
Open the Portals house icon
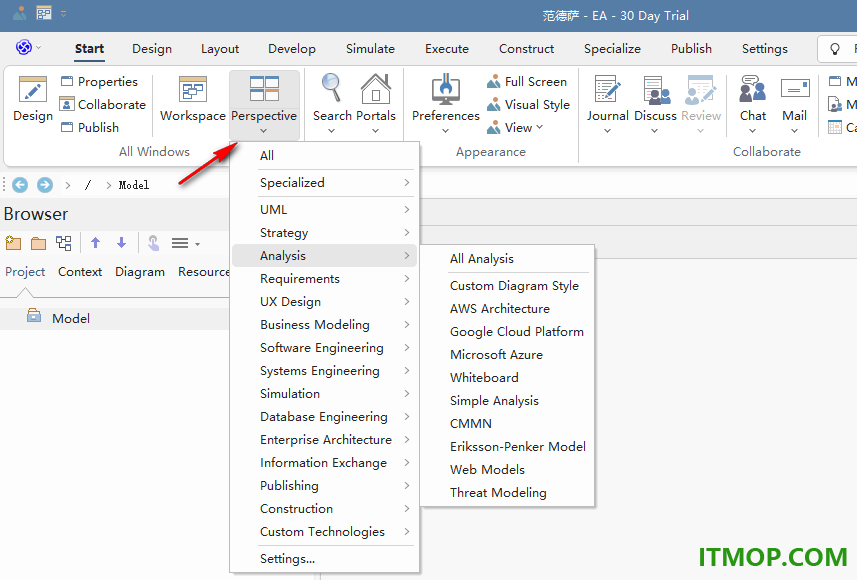(x=376, y=89)
